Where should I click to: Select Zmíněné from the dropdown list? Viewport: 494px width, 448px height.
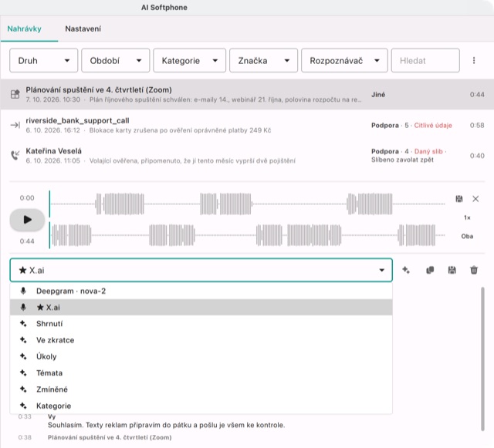tap(201, 389)
